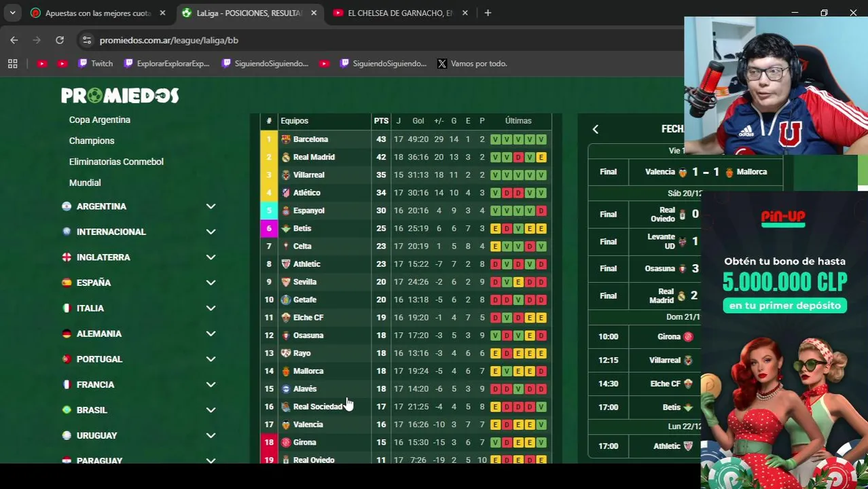Viewport: 868px width, 489px height.
Task: Open the Valencia team row in standings
Action: point(405,424)
